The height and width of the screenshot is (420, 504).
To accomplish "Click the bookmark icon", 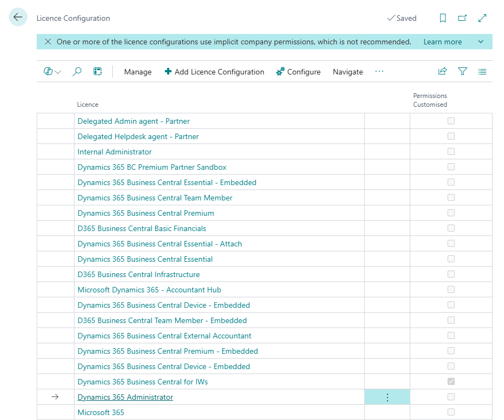I will (x=443, y=18).
